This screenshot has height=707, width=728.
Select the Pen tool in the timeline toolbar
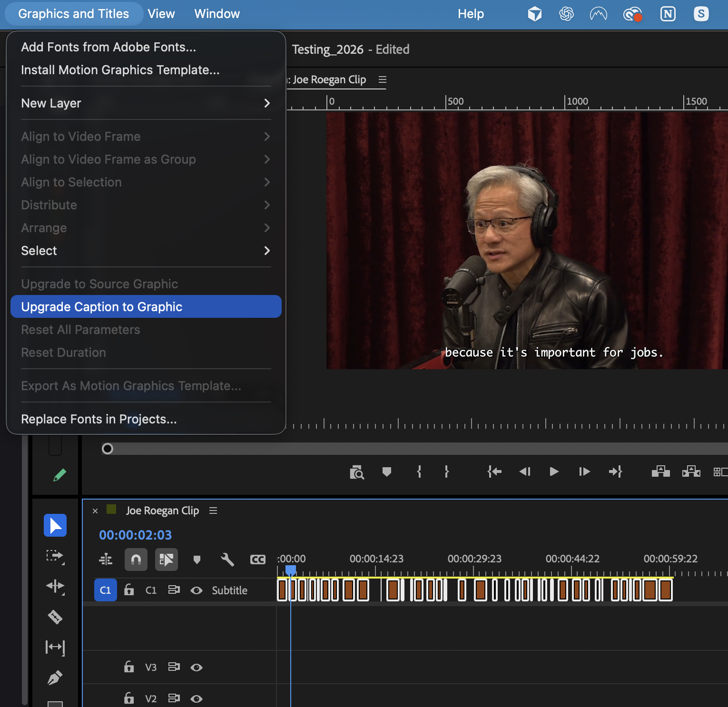[x=55, y=677]
